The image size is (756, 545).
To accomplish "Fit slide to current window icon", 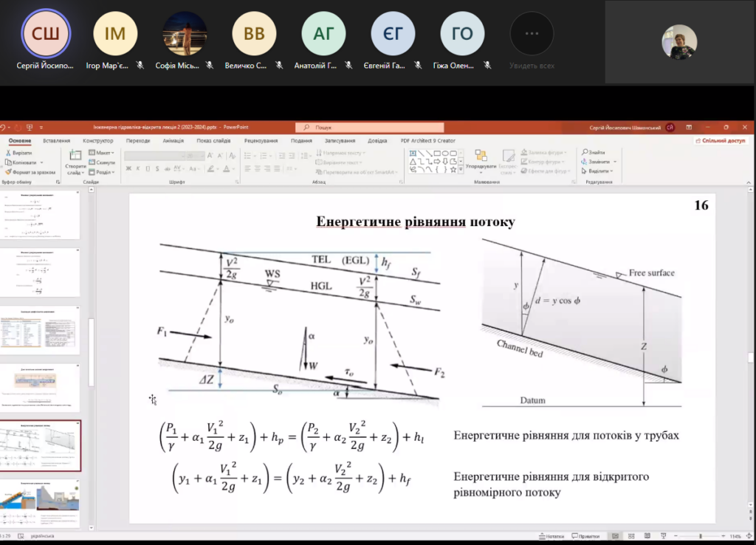I will 749,536.
